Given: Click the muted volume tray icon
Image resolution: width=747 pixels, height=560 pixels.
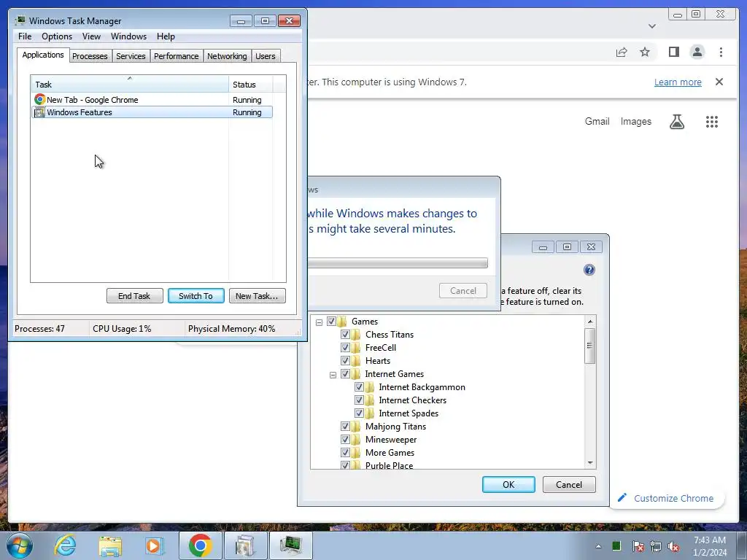Looking at the screenshot, I should (673, 546).
